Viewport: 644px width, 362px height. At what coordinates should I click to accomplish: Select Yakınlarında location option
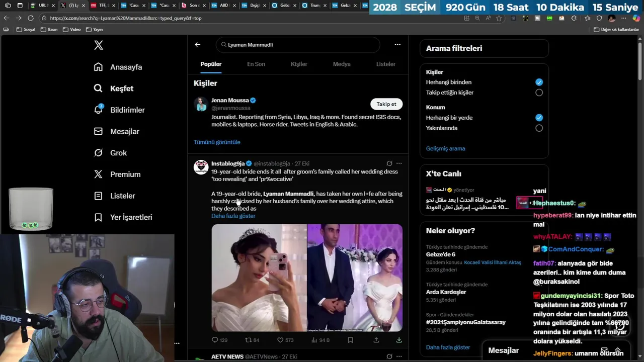pyautogui.click(x=539, y=128)
